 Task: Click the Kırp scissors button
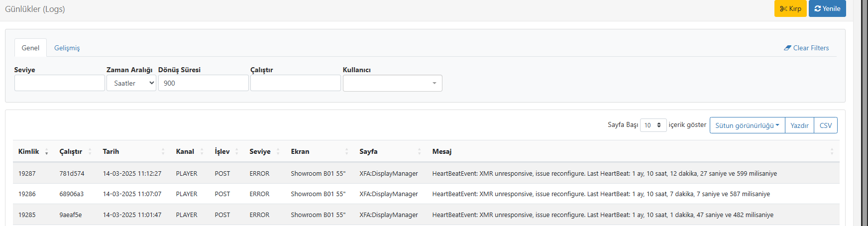click(790, 8)
